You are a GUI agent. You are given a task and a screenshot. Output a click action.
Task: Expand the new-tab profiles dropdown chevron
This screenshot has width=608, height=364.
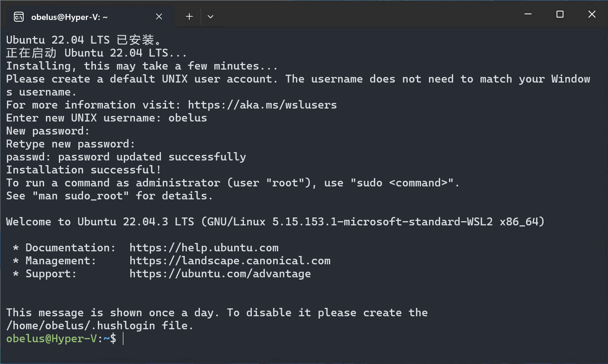[x=211, y=17]
